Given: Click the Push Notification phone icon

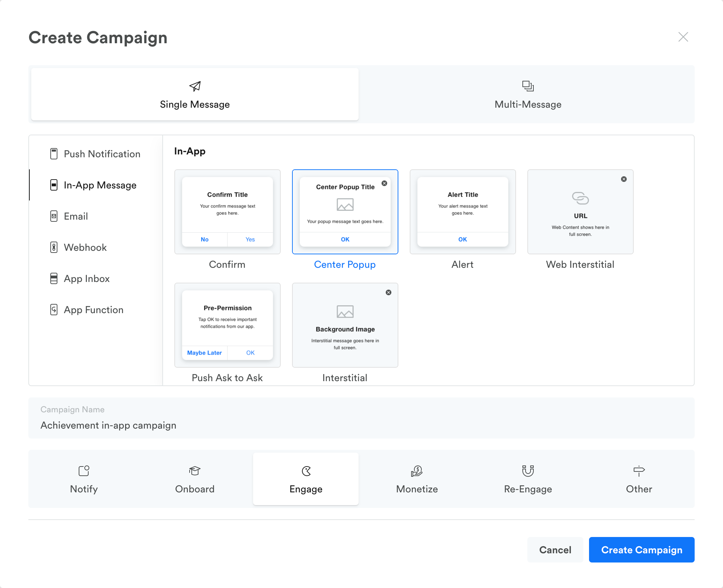Looking at the screenshot, I should point(54,154).
